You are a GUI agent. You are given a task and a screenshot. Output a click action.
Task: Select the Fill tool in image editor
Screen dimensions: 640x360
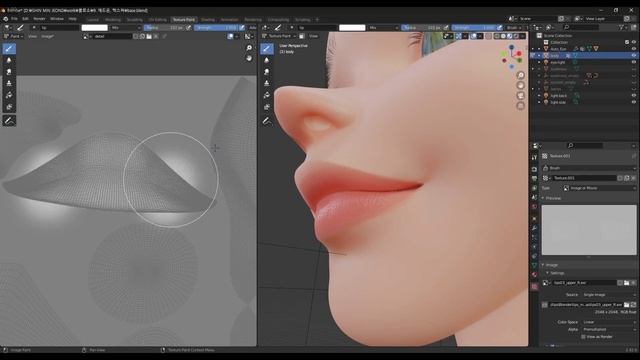[x=9, y=95]
